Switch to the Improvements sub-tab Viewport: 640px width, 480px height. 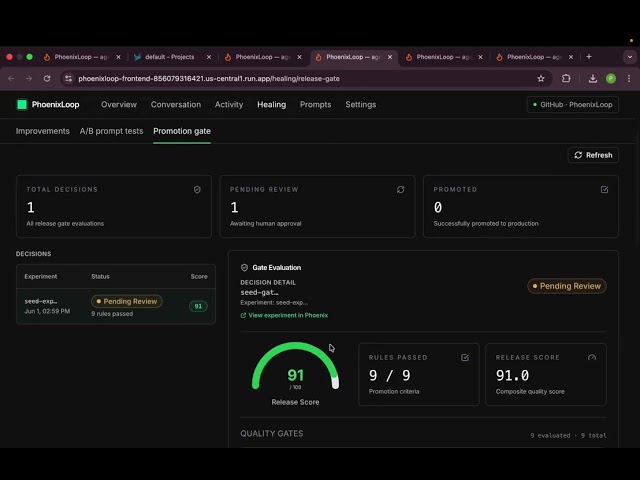(x=42, y=131)
